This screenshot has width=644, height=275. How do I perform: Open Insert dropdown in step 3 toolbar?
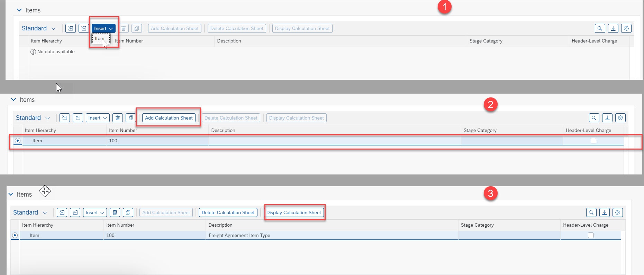pyautogui.click(x=95, y=212)
